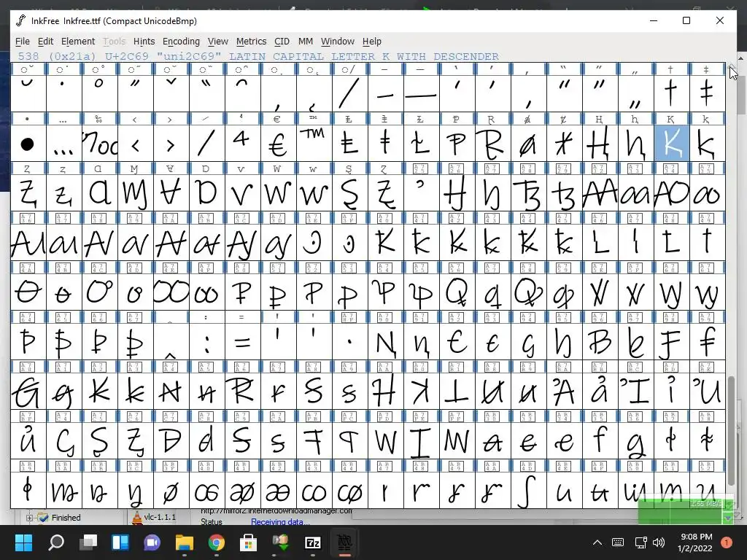Select the ring accent glyph cell
Screen dimensions: 747x560
coord(99,93)
